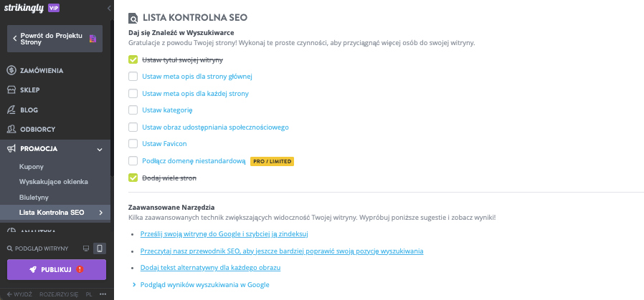
Task: Check the Ustaw kategorię checkbox
Action: (x=133, y=110)
